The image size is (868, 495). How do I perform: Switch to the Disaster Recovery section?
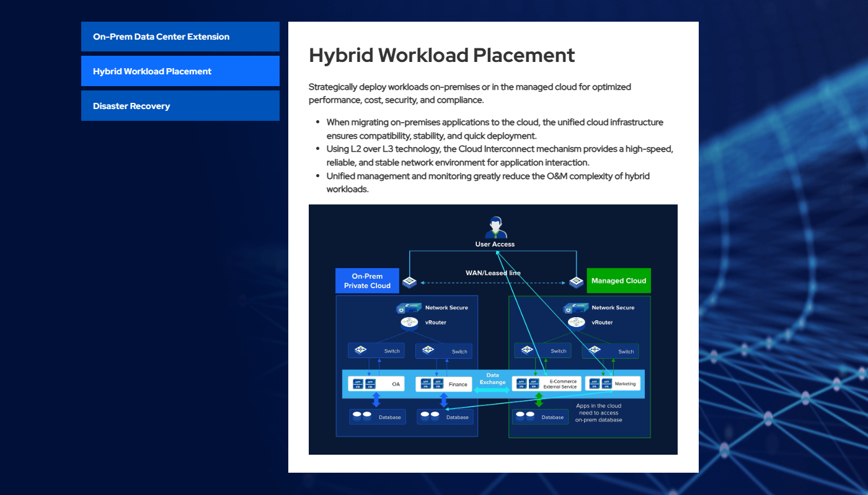(x=180, y=105)
